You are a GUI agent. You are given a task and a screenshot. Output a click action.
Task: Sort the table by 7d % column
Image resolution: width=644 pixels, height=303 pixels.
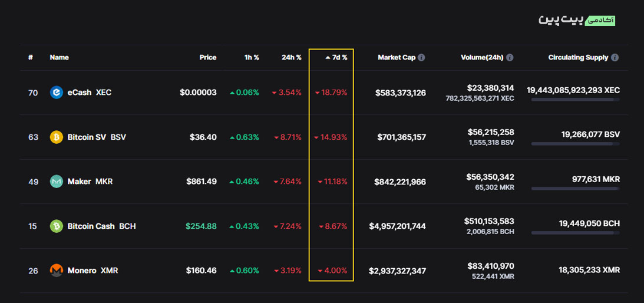[x=336, y=58]
